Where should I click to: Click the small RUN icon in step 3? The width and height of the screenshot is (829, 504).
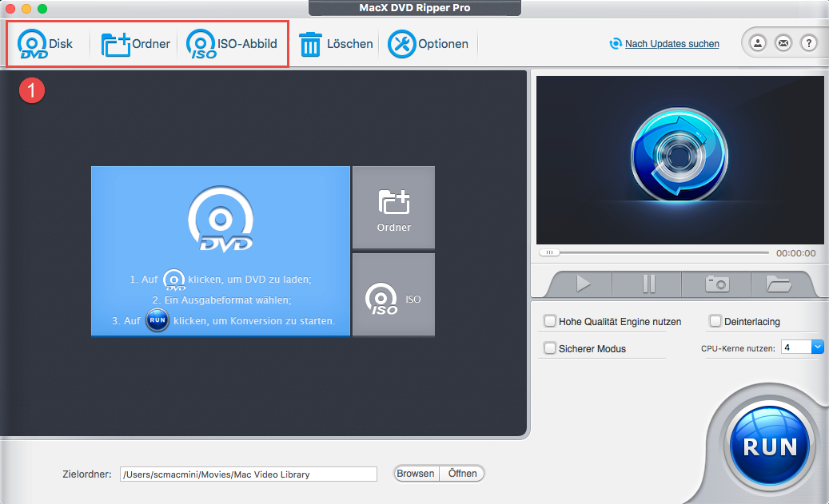157,320
